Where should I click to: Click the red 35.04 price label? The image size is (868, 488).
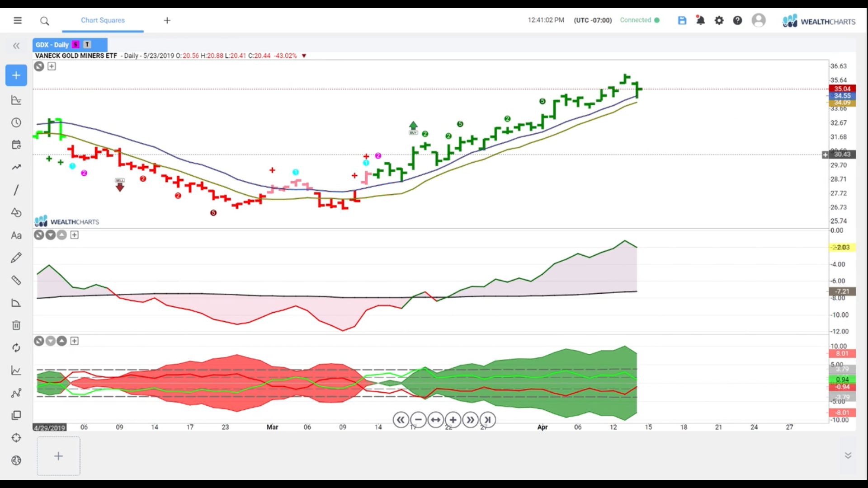842,89
